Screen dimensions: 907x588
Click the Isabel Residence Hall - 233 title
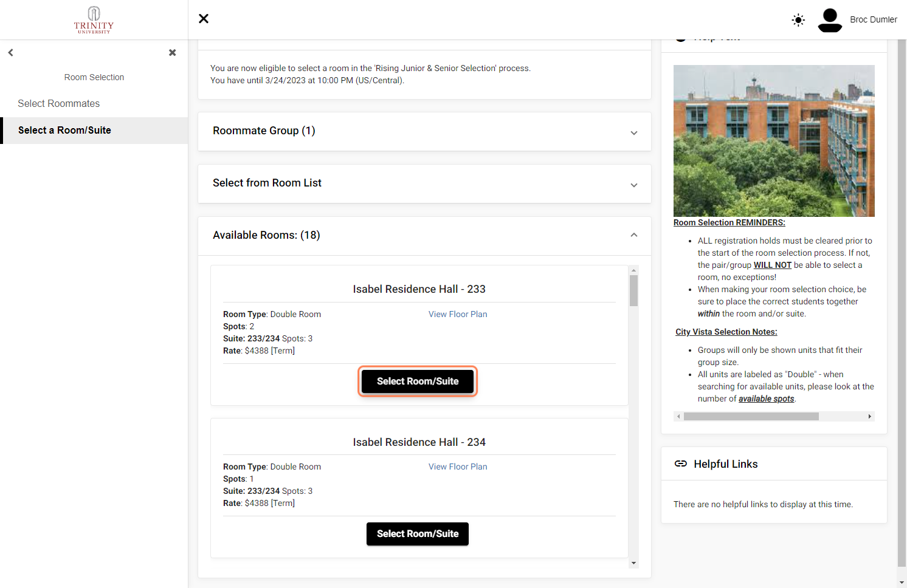pos(419,289)
